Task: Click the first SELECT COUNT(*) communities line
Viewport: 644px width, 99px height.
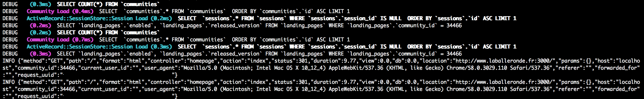Action: [x=108, y=4]
